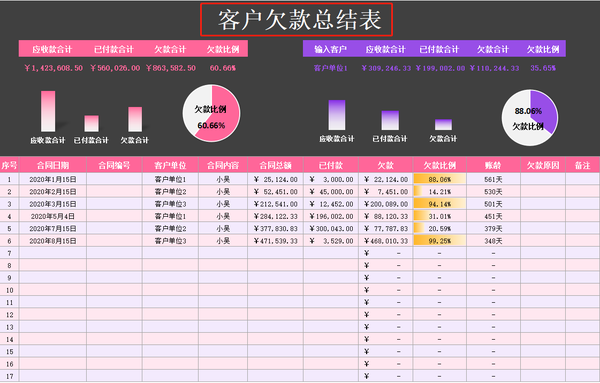Select the date cell 2020年1月15日
600x383 pixels.
(x=53, y=179)
